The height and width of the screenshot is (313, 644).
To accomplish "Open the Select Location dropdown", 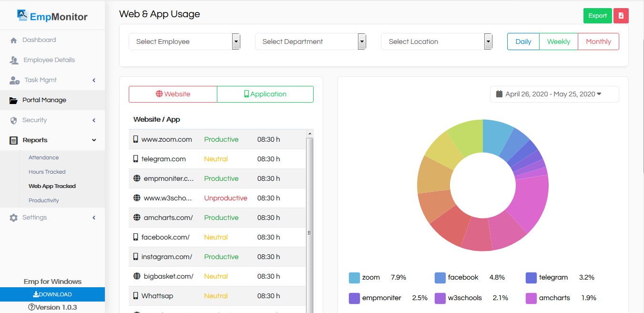I will (437, 42).
